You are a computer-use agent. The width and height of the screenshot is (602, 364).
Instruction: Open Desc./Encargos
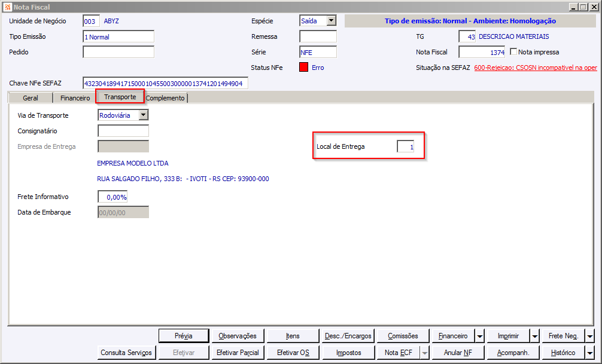coord(348,336)
